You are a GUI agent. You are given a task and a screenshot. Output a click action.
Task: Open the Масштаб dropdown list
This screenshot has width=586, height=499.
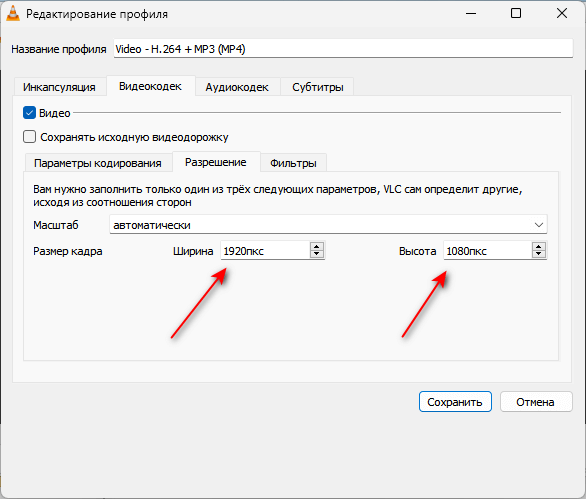click(x=328, y=225)
